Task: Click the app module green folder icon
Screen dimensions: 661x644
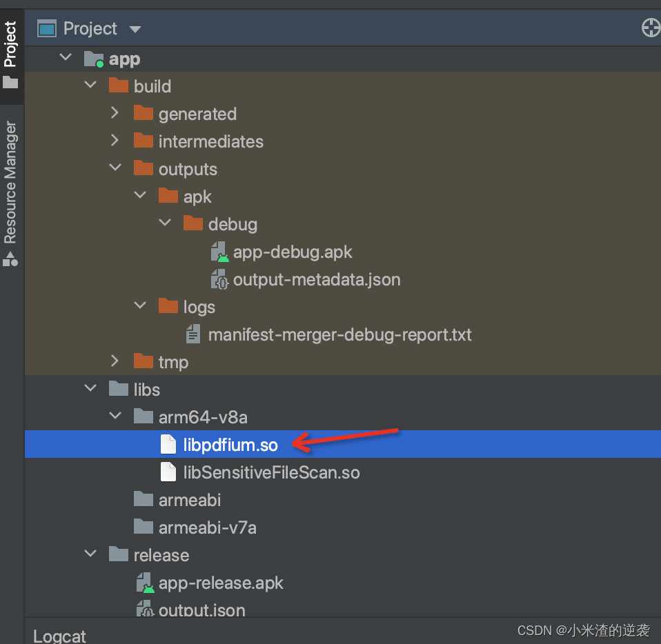Action: point(92,58)
